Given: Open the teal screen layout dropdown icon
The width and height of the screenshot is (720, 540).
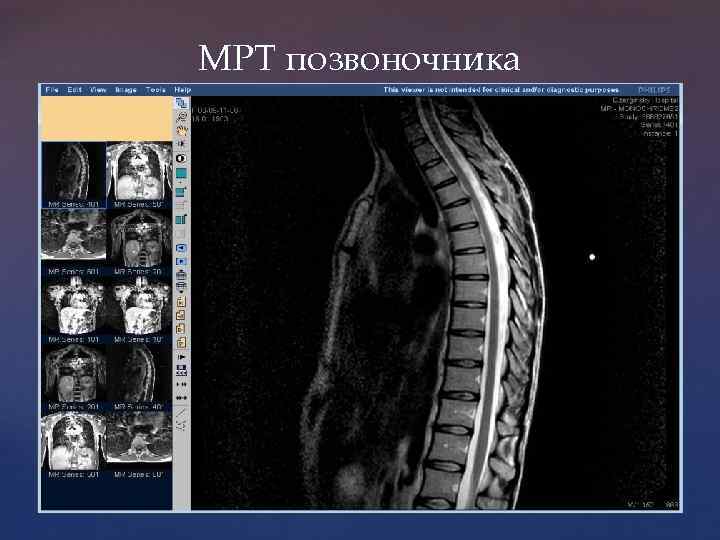Looking at the screenshot, I should 181,174.
